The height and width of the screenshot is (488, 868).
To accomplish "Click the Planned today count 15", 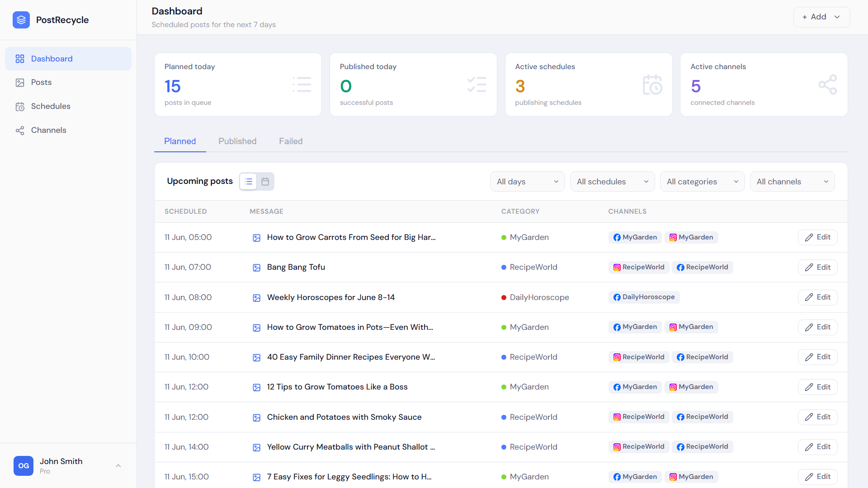I will pos(172,86).
